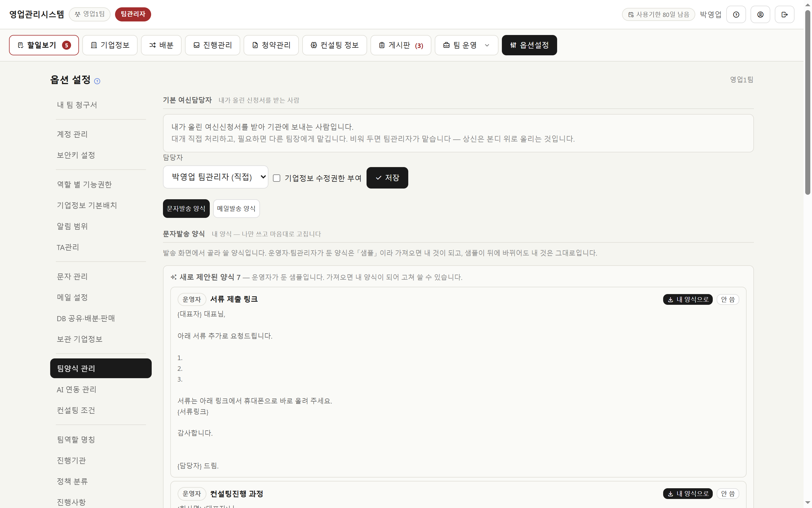Click 안 씀 for 서류 제출 링크
The width and height of the screenshot is (812, 508).
[x=728, y=299]
